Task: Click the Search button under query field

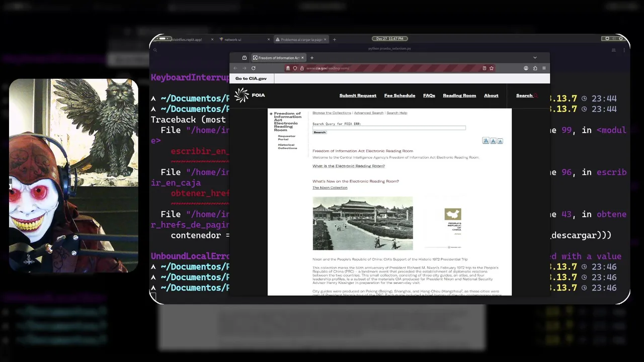Action: pyautogui.click(x=319, y=133)
